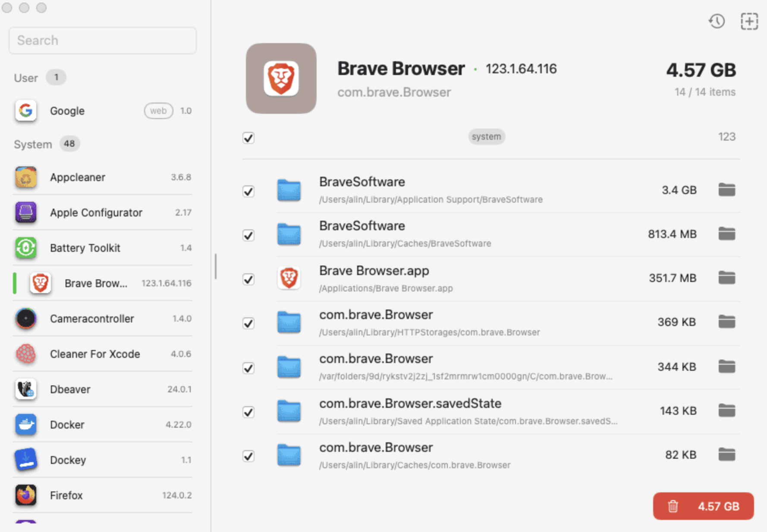
Task: Click the Firefox icon
Action: click(26, 495)
